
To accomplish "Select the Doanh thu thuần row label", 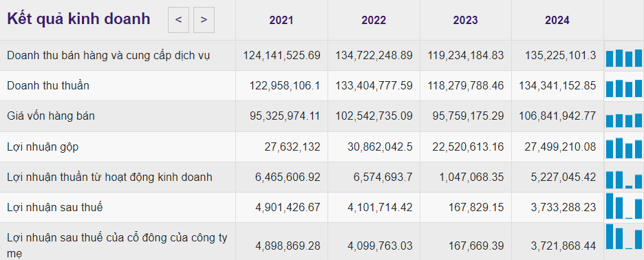I will click(48, 85).
